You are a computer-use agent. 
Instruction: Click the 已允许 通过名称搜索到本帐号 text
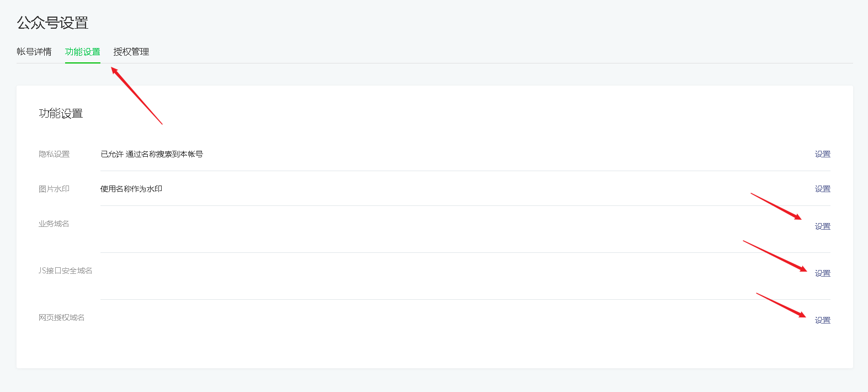(152, 154)
